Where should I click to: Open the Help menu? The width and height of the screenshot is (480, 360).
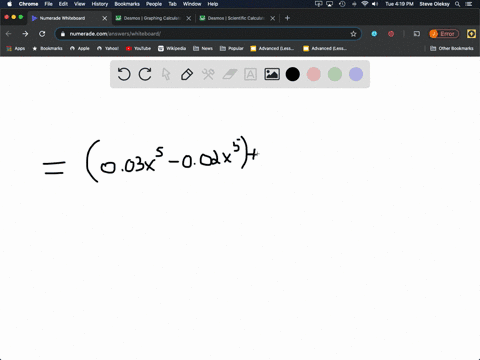pyautogui.click(x=213, y=4)
